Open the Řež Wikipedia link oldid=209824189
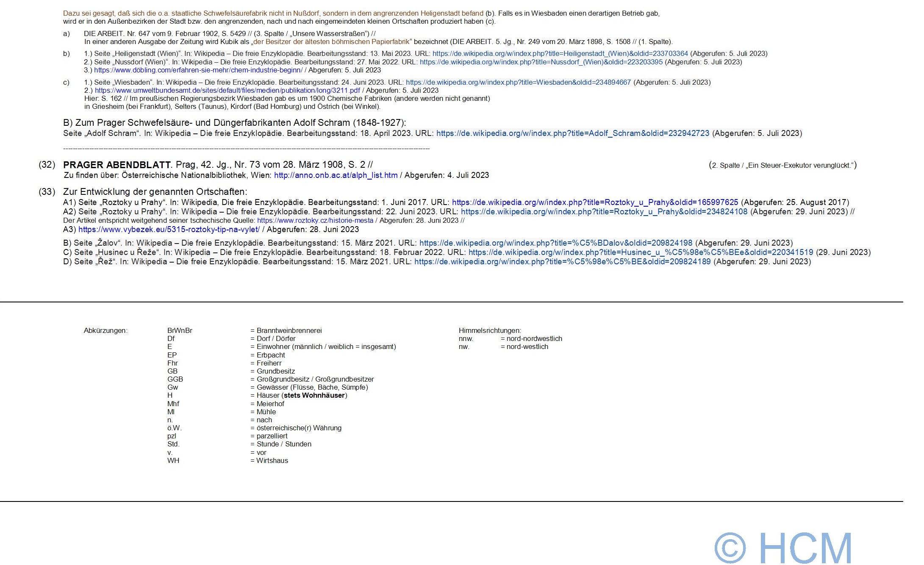The image size is (924, 565). click(562, 262)
